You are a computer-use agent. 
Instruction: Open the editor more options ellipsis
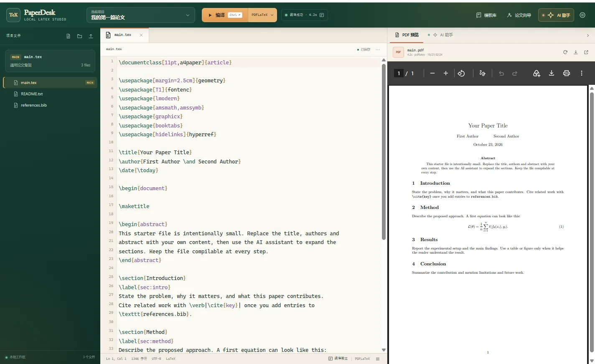tap(378, 49)
